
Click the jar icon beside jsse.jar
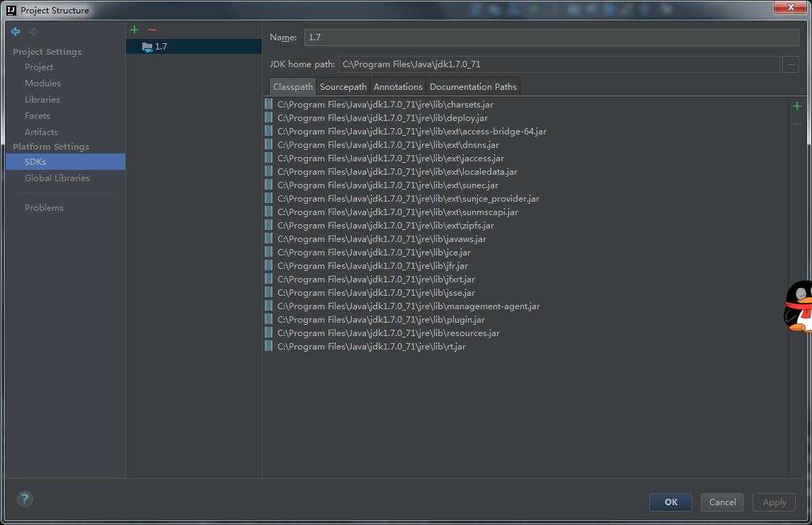click(x=269, y=292)
